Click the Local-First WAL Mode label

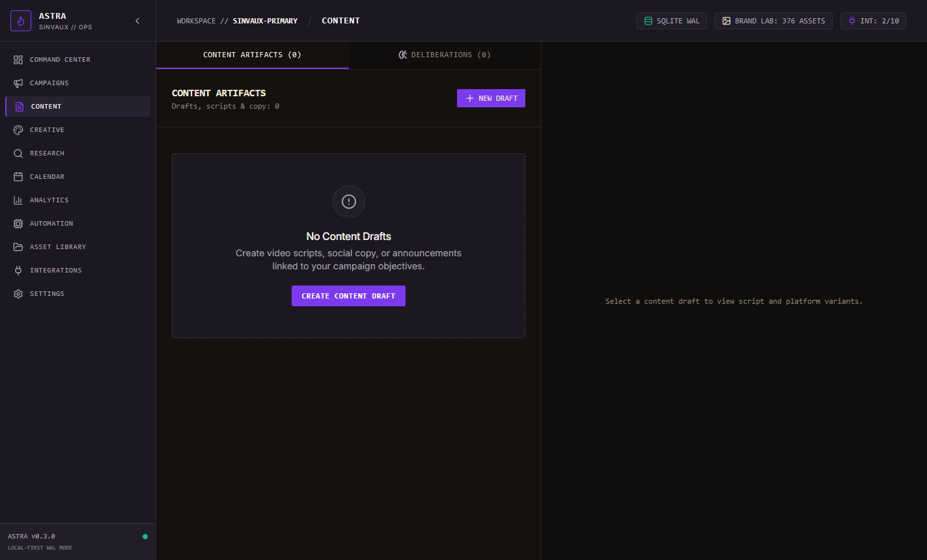40,548
